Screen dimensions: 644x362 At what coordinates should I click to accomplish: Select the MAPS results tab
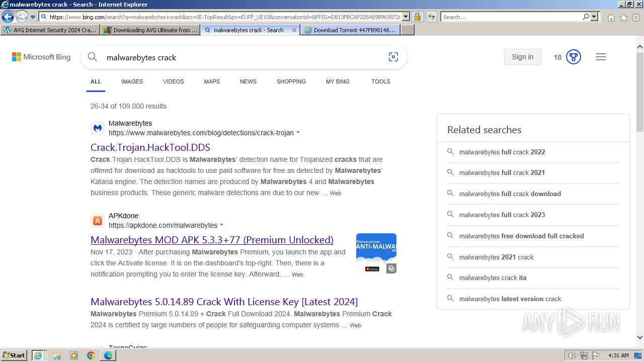[212, 81]
